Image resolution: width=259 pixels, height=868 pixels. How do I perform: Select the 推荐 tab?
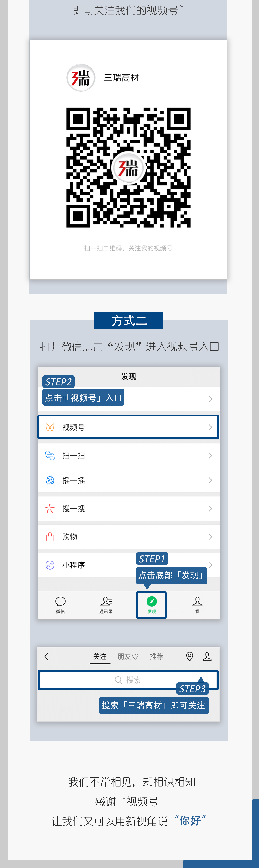click(156, 656)
